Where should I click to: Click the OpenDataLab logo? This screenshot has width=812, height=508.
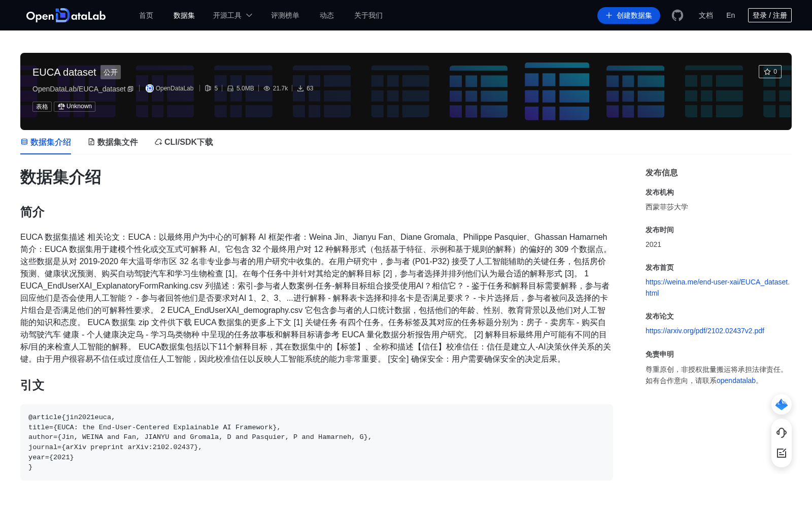66,15
